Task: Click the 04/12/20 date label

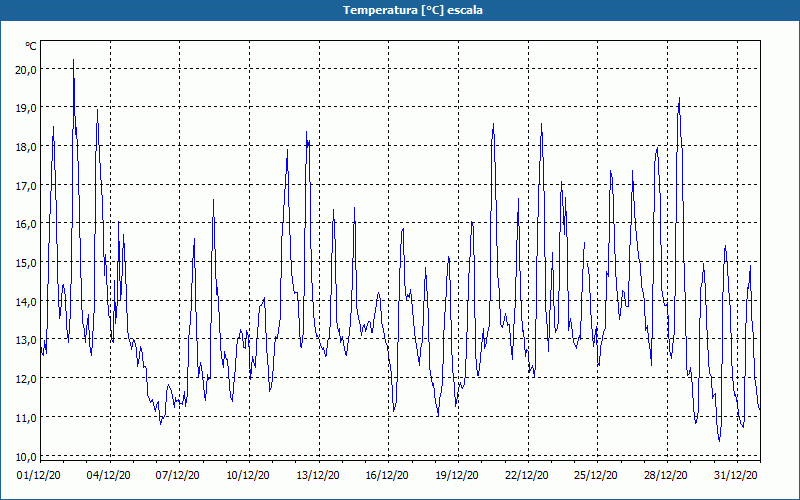Action: click(x=108, y=476)
